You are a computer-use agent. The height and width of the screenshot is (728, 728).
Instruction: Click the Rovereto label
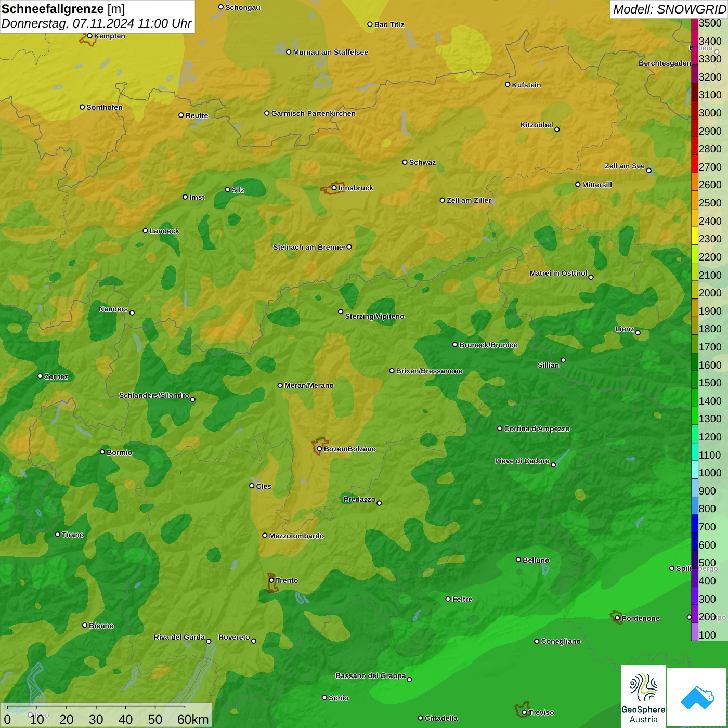coord(234,637)
